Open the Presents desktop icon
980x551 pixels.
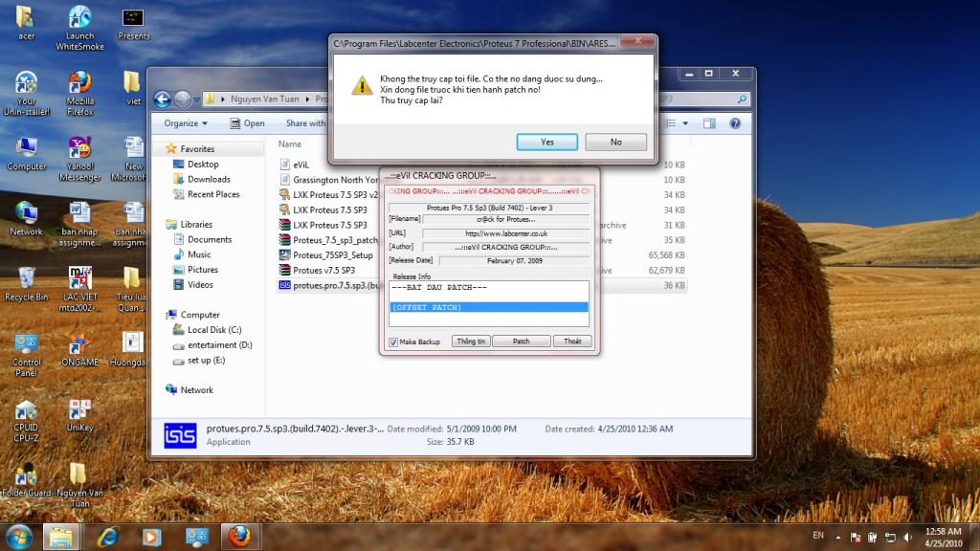coord(133,23)
